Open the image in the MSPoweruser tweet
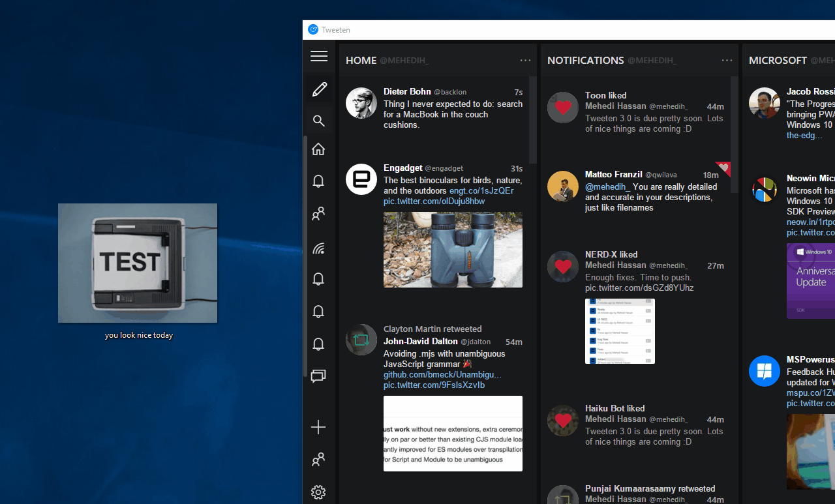This screenshot has height=504, width=835. click(811, 452)
